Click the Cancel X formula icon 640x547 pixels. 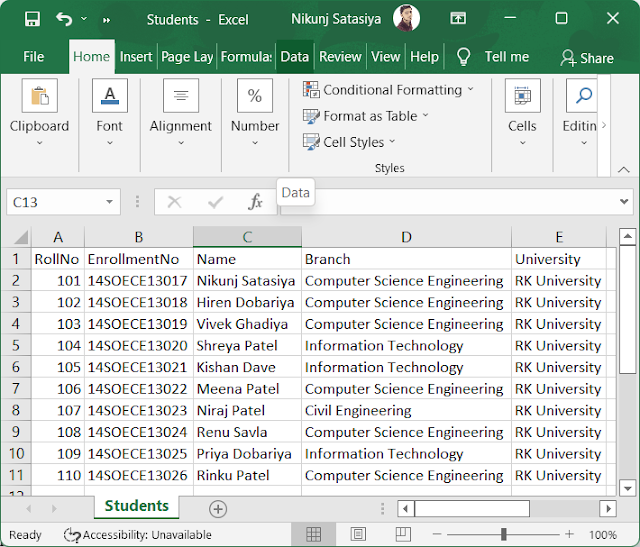coord(175,202)
